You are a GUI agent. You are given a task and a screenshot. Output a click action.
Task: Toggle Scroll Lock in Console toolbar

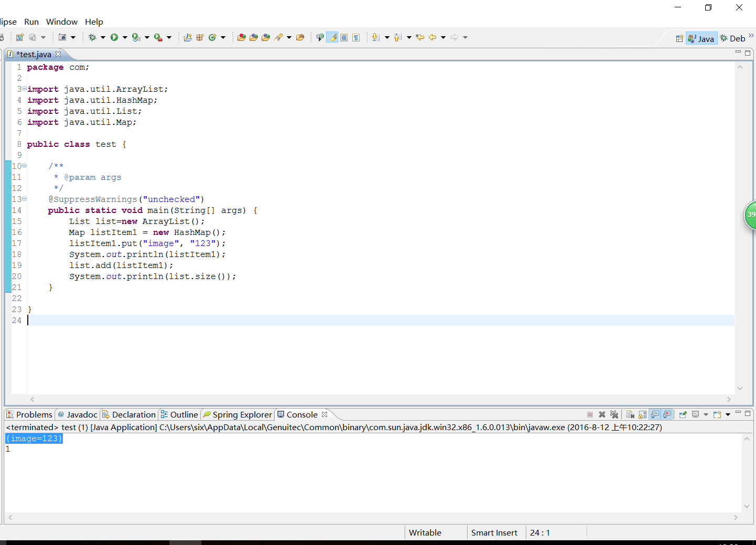coord(642,414)
